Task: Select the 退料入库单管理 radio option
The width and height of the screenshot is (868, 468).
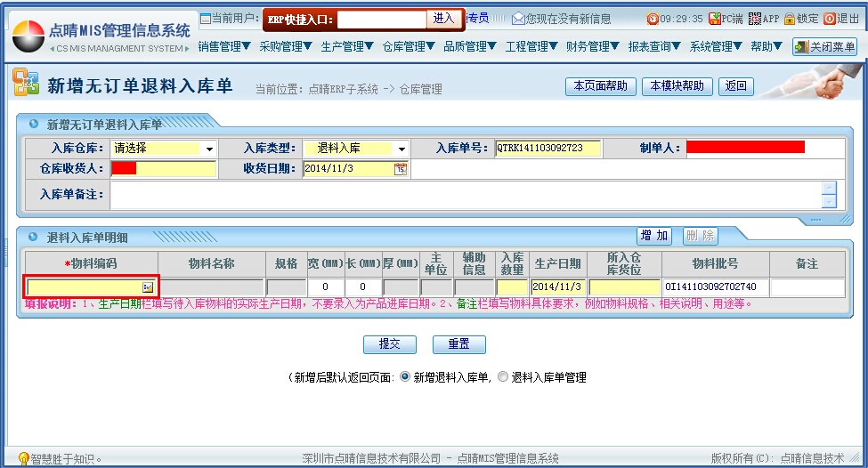Action: [503, 377]
